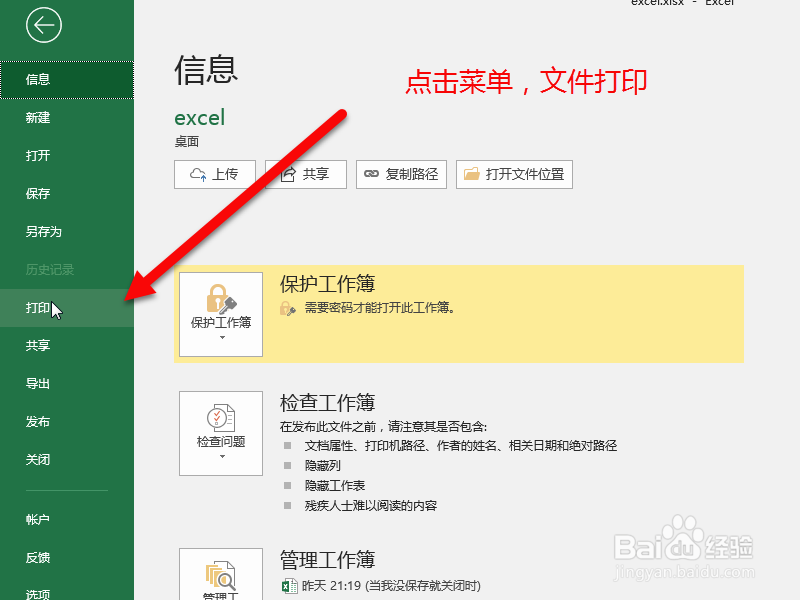Click the folder icon on 打开文件位置 button

tap(470, 173)
